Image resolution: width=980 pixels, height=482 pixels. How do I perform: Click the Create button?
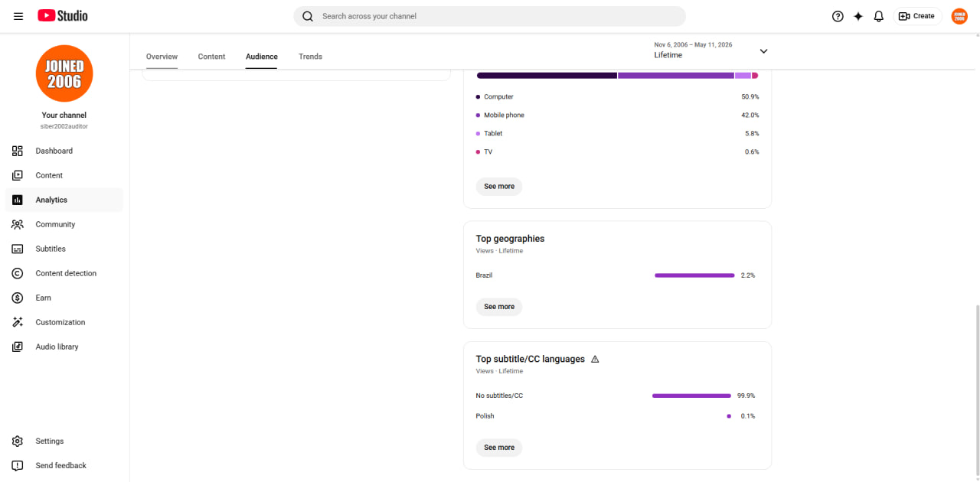[x=917, y=16]
